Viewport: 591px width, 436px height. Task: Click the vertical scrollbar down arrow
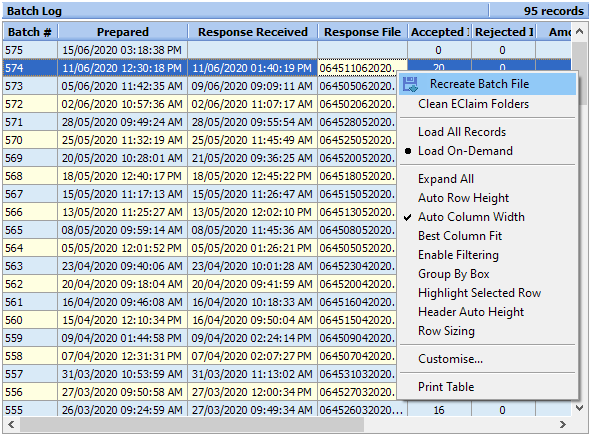click(x=579, y=408)
